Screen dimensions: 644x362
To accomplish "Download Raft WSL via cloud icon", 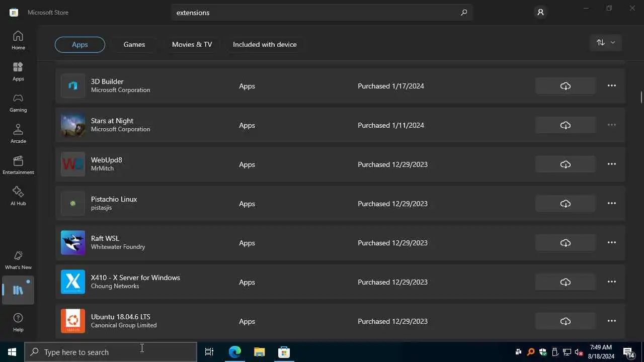I will [566, 243].
